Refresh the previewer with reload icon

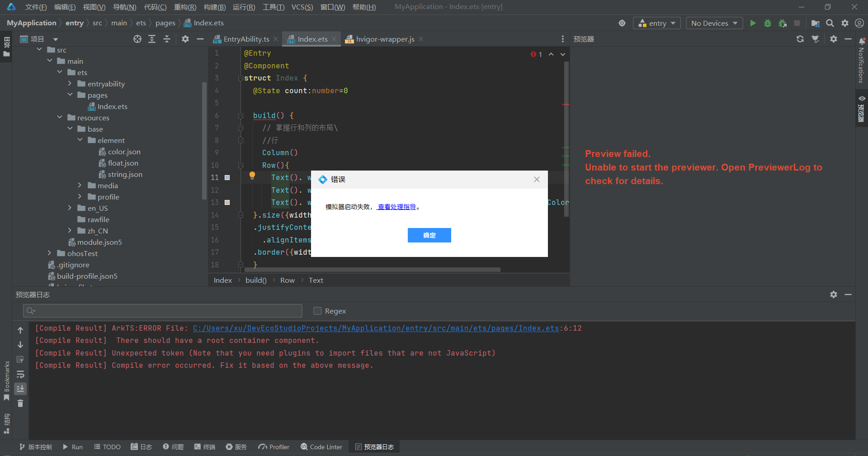point(800,39)
